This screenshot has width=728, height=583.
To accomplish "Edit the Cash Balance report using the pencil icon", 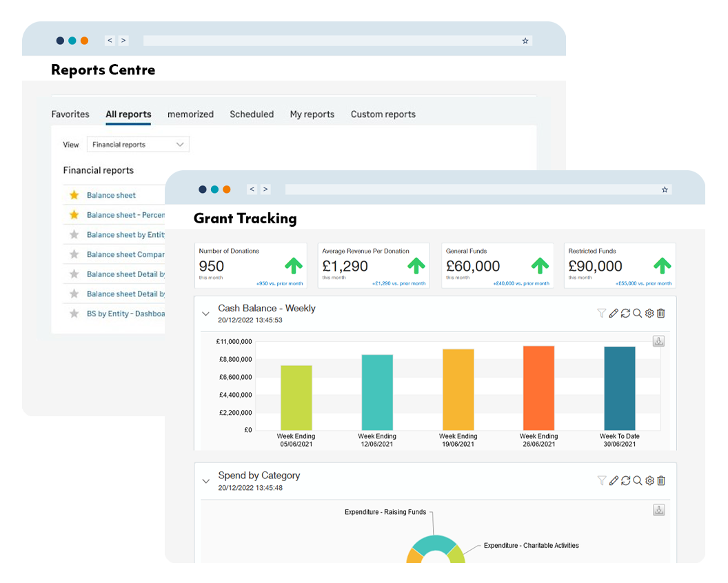I will pyautogui.click(x=614, y=313).
